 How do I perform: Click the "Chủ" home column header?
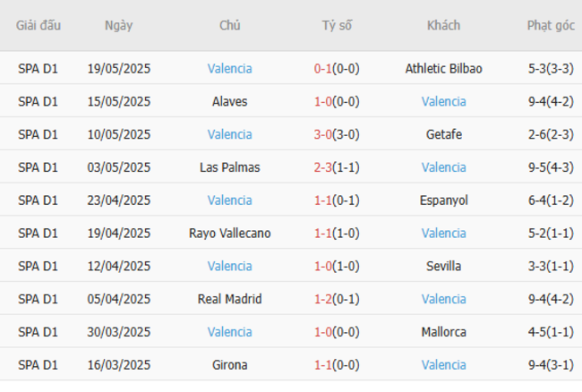point(229,26)
